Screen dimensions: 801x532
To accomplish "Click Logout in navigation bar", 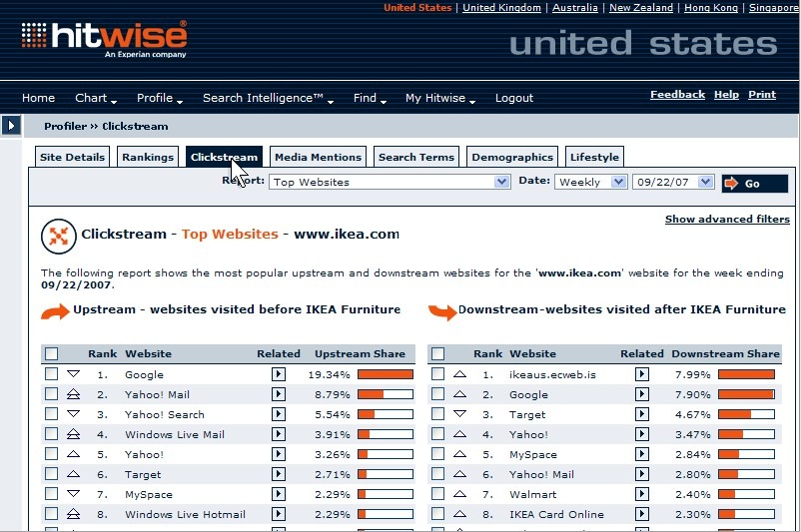I will click(x=514, y=98).
